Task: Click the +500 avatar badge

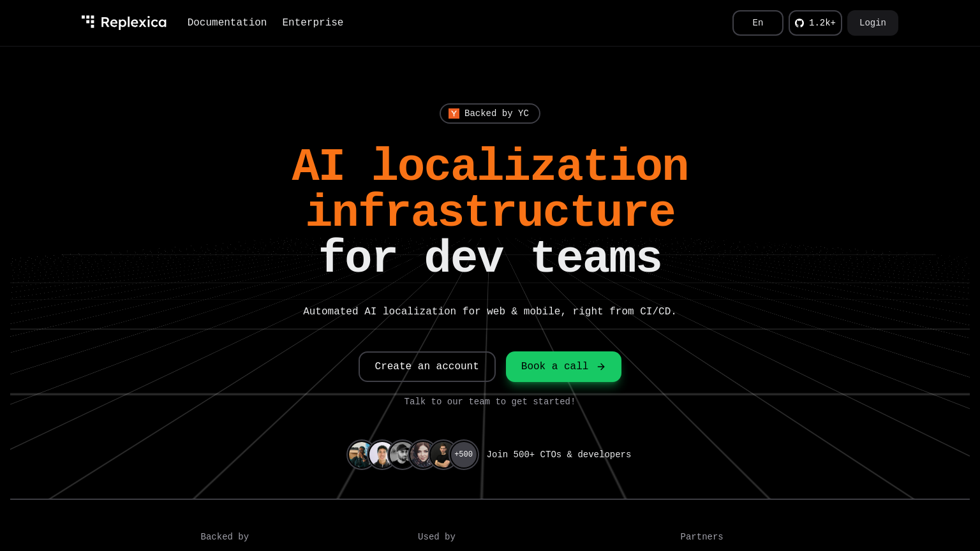Action: (464, 455)
